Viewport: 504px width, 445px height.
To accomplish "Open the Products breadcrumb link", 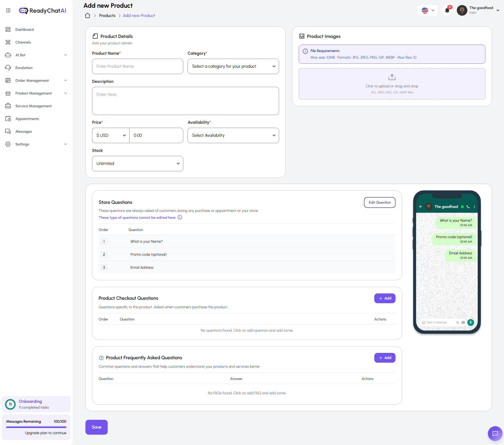I will click(x=107, y=15).
